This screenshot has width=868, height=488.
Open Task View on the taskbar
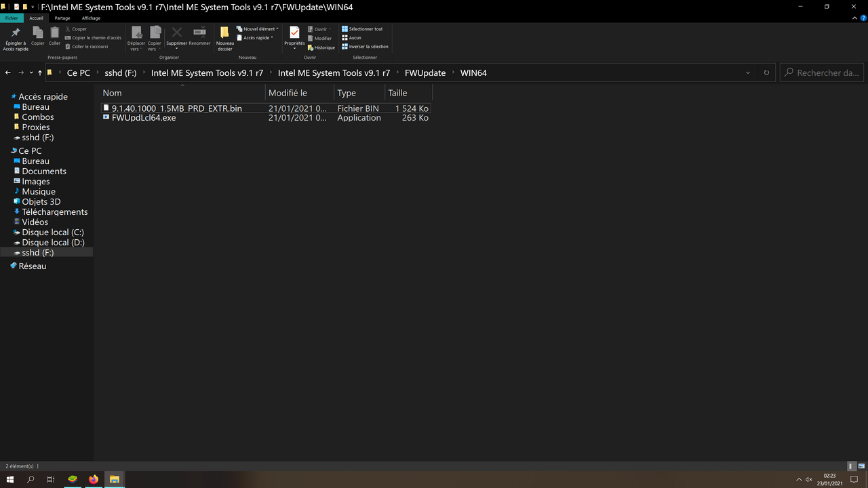[x=51, y=479]
